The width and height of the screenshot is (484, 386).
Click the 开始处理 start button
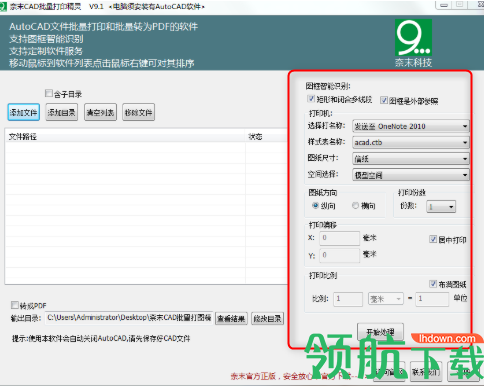(380, 331)
